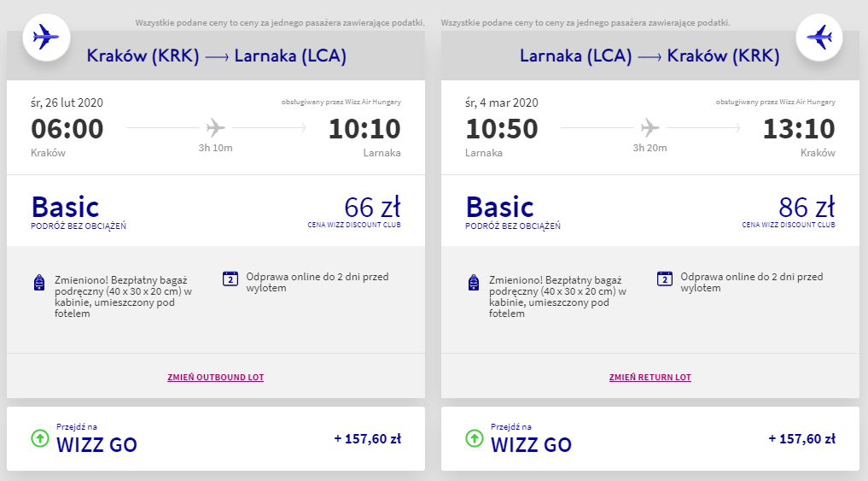
Task: Click the online check-in calendar icon for return flight
Action: tap(665, 278)
